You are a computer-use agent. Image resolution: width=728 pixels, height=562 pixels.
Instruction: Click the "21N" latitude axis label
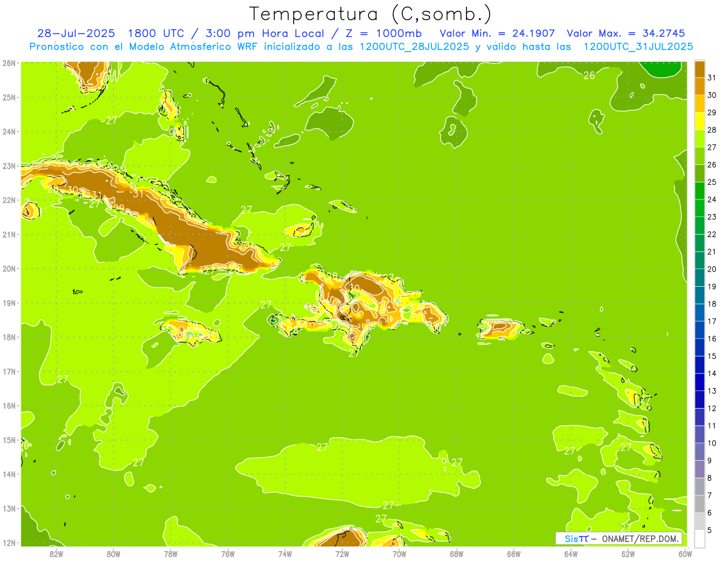click(9, 234)
